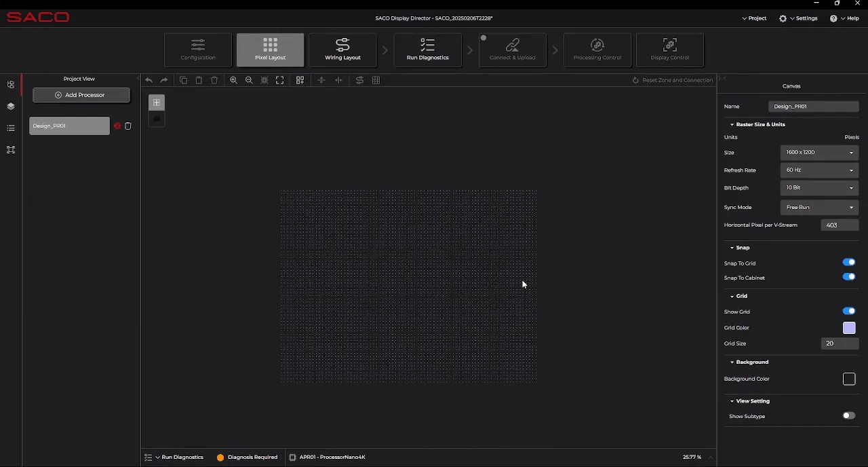Switch to the Wiring Layout step
The width and height of the screenshot is (868, 467).
(x=342, y=50)
